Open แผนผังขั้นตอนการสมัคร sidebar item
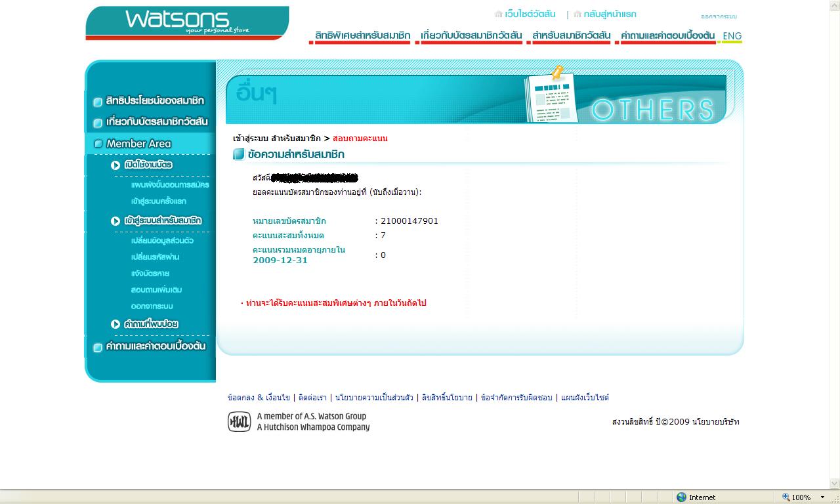 [170, 185]
